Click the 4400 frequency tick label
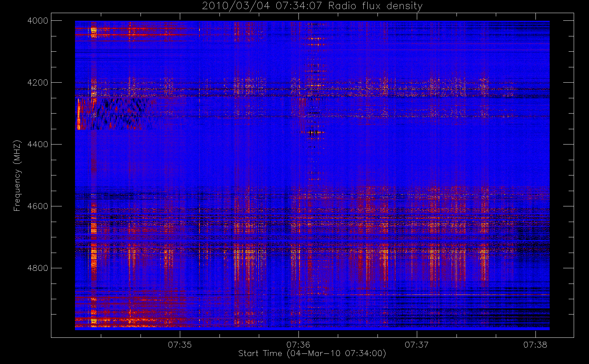This screenshot has height=364, width=589. [38, 145]
